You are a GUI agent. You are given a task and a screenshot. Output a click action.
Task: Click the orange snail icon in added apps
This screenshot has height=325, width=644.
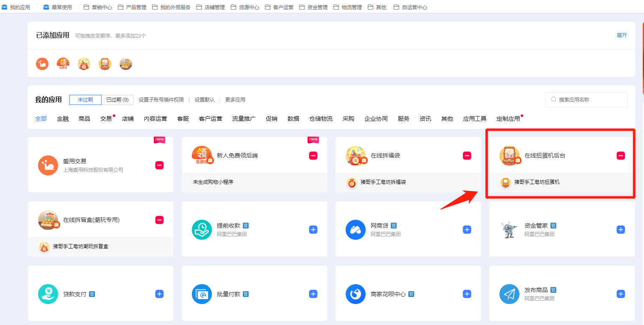point(42,64)
